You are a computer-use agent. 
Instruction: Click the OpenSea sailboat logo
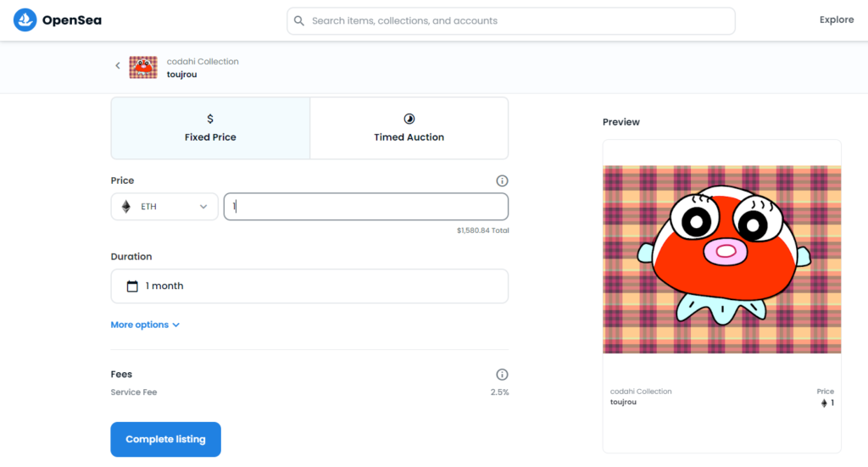point(25,20)
